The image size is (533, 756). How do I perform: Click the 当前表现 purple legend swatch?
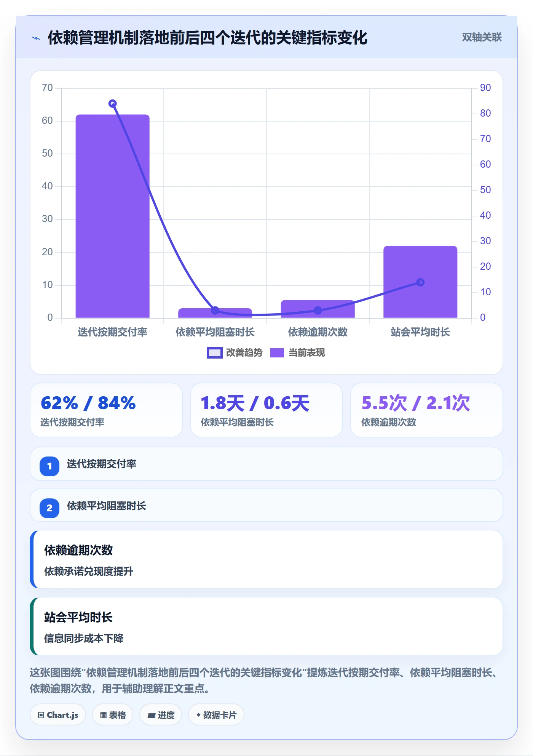point(277,353)
